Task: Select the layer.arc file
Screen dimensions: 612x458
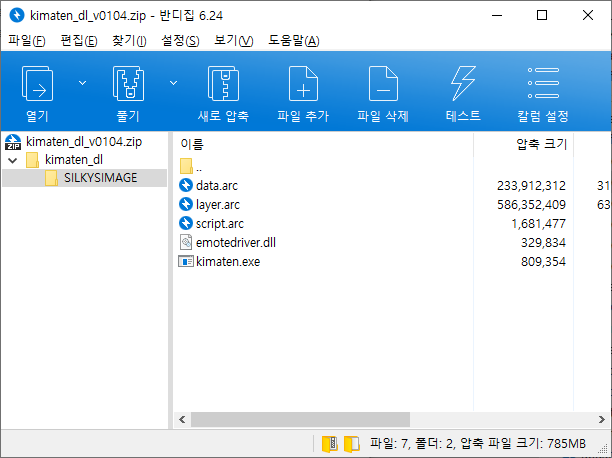Action: click(x=218, y=205)
